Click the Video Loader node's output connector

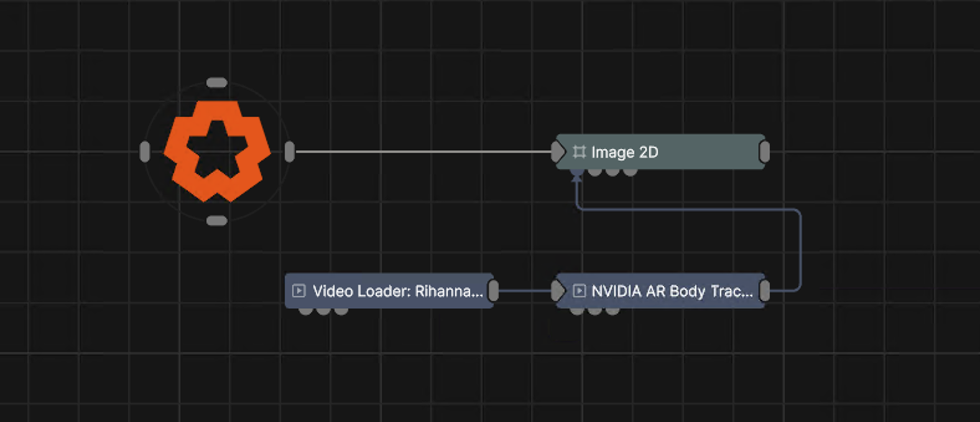coord(493,291)
